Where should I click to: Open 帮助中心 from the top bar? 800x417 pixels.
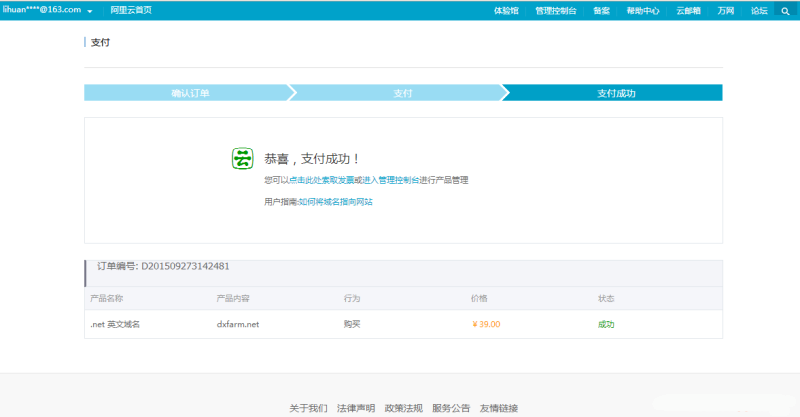[x=642, y=11]
